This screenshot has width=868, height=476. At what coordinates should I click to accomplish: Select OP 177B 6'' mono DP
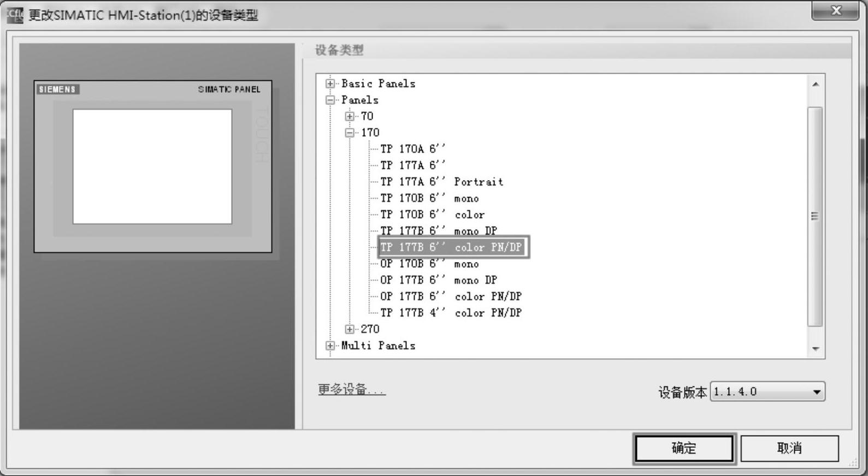(439, 280)
